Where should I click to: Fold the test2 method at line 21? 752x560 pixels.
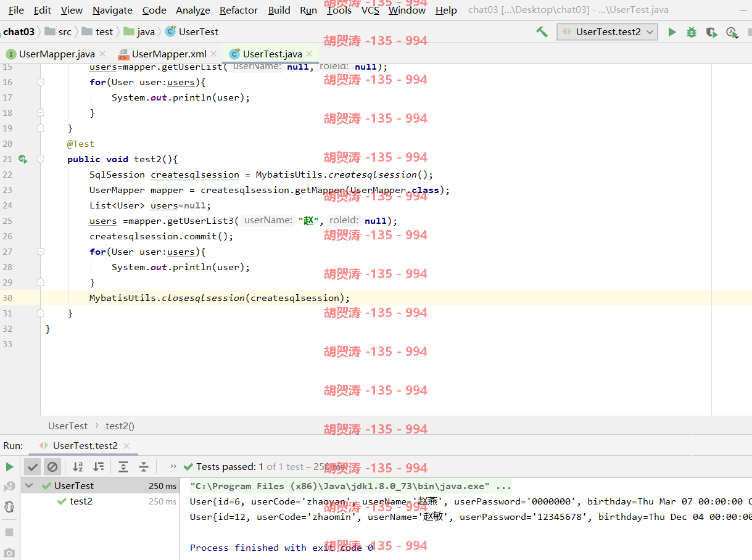(41, 159)
